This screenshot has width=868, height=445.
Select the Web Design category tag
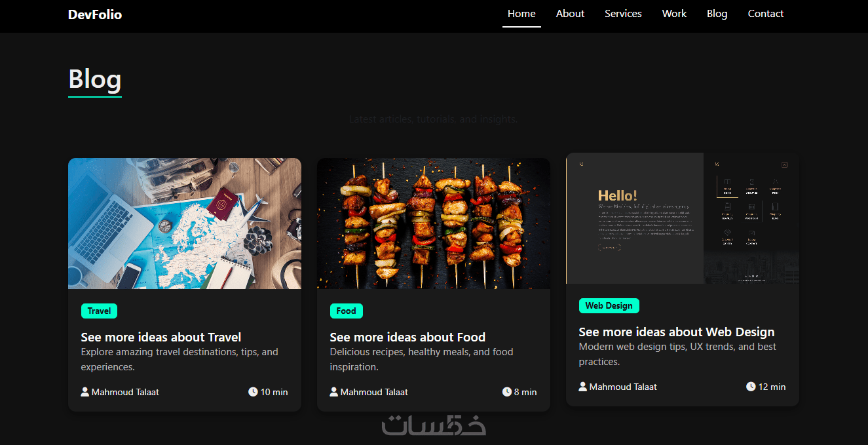(609, 306)
